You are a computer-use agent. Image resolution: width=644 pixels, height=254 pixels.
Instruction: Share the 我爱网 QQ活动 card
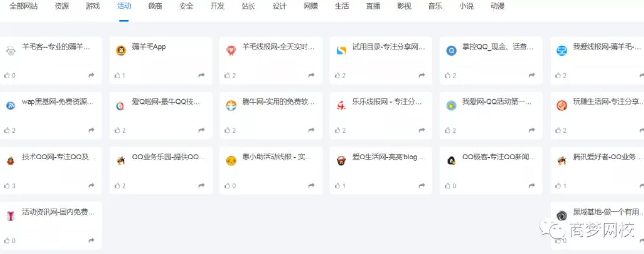coord(532,130)
